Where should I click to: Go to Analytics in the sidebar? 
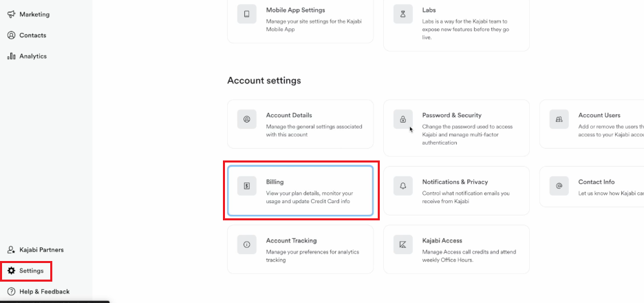coord(33,56)
